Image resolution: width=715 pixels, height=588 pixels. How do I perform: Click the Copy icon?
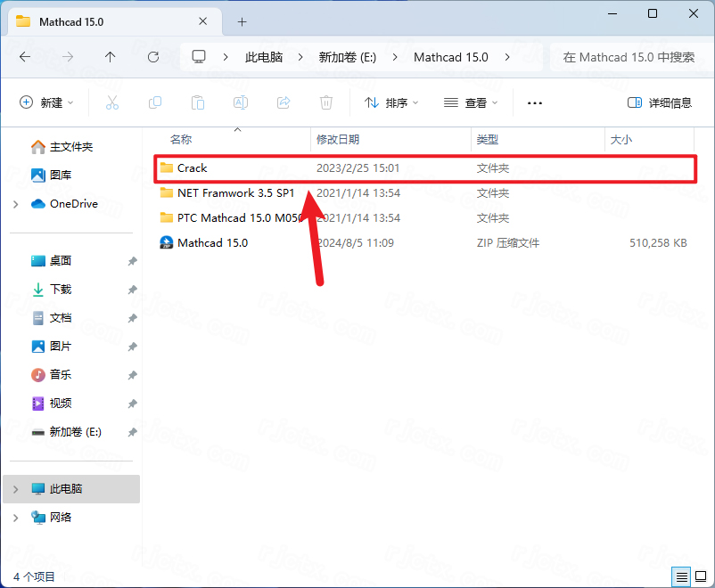click(x=154, y=102)
